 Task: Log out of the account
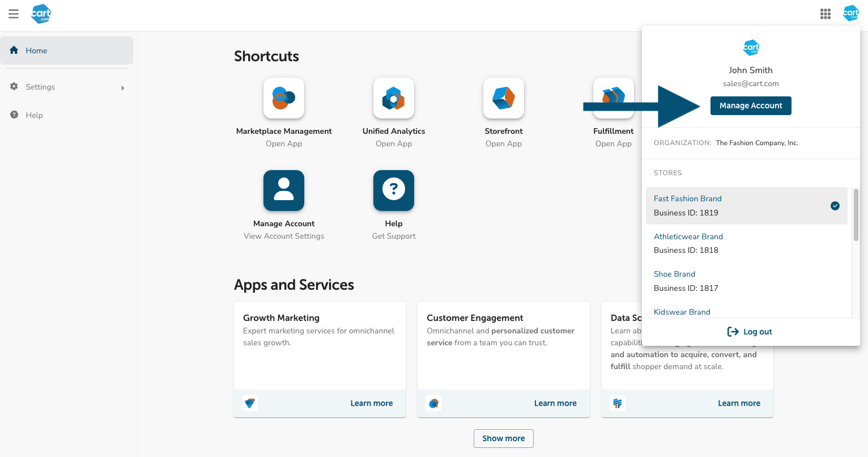click(x=750, y=332)
